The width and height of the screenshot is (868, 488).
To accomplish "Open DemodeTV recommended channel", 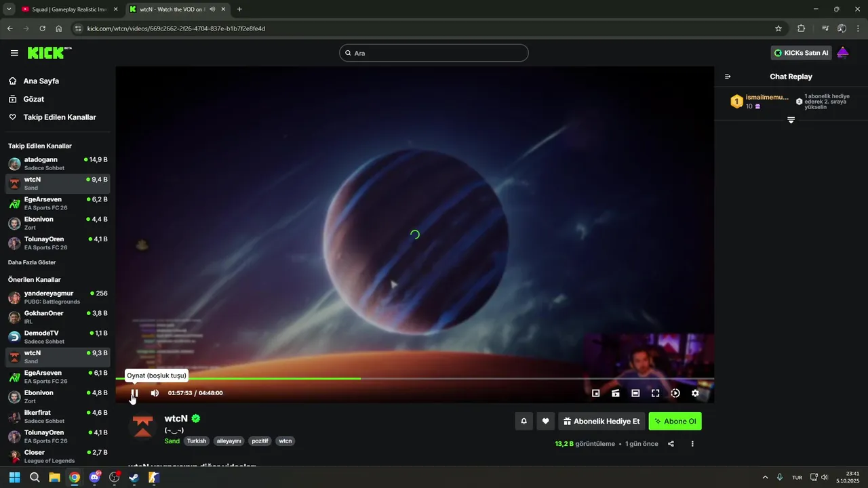I will coord(58,337).
